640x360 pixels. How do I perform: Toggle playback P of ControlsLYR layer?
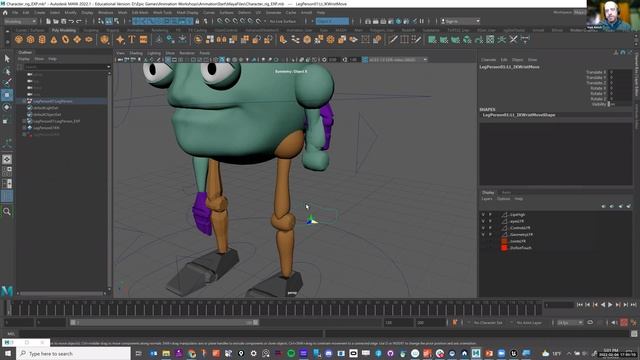coord(491,228)
